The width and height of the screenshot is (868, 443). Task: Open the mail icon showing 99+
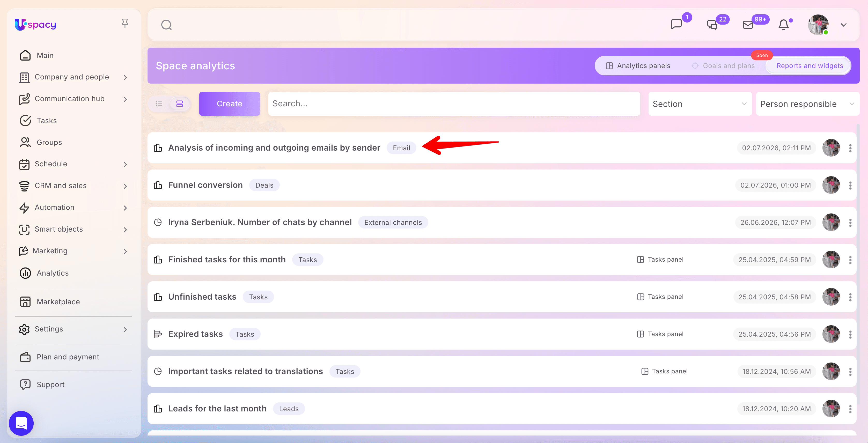click(748, 25)
